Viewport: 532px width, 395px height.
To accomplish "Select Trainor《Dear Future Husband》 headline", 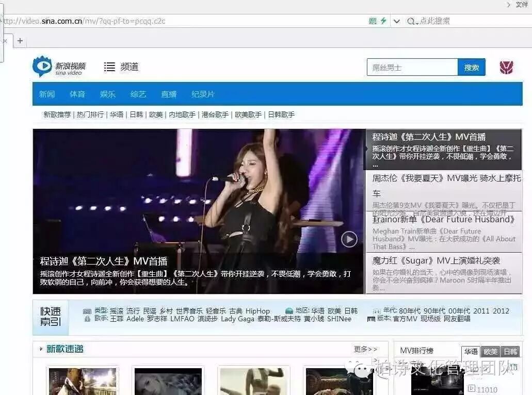I will click(444, 219).
